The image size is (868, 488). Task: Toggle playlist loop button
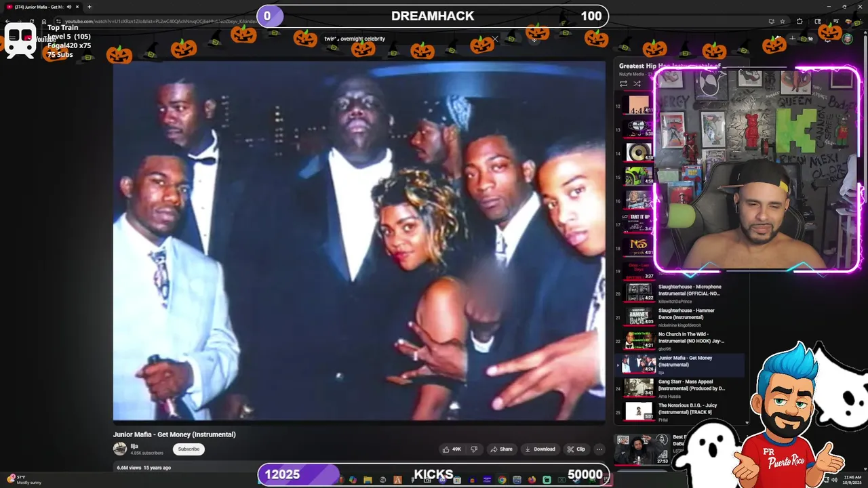(623, 83)
